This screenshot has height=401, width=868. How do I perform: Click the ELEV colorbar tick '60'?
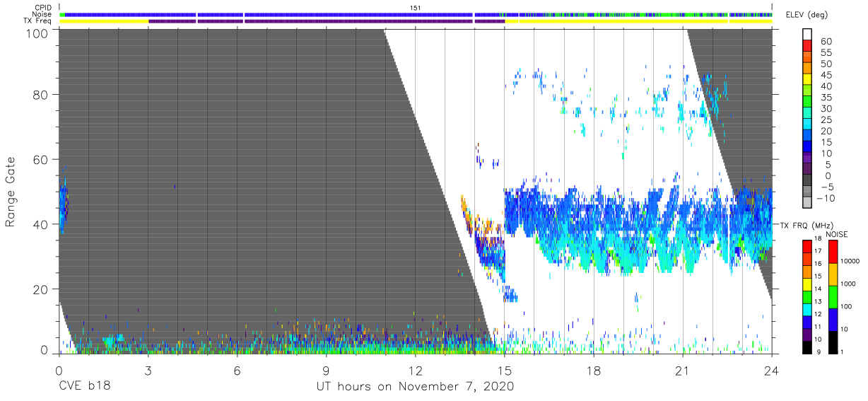coord(826,42)
